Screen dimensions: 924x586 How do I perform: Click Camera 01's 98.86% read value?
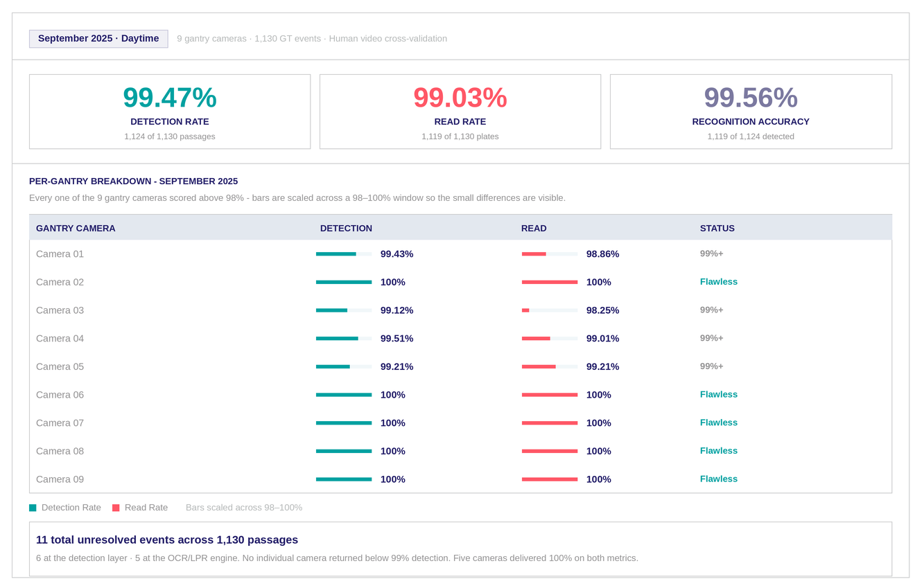602,254
